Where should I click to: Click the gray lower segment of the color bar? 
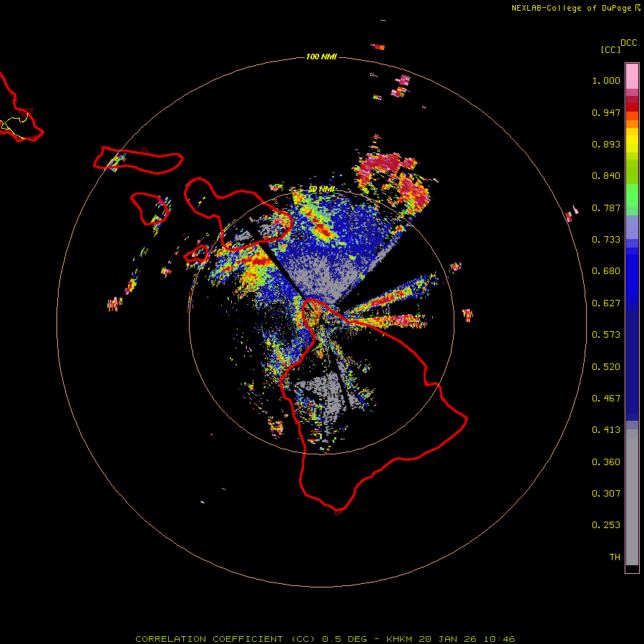click(632, 497)
